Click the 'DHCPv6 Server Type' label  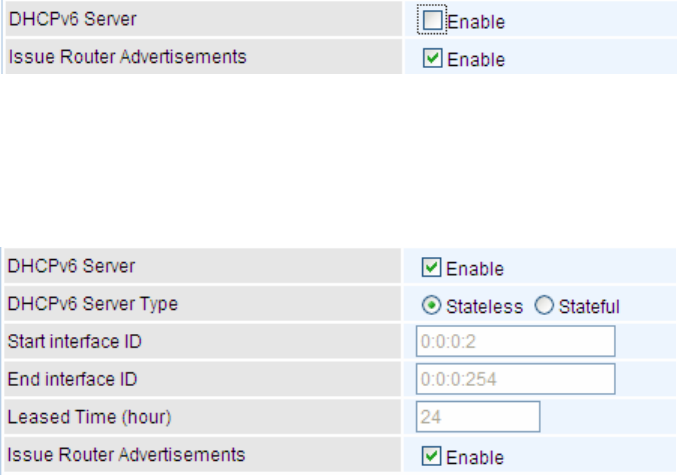93,304
